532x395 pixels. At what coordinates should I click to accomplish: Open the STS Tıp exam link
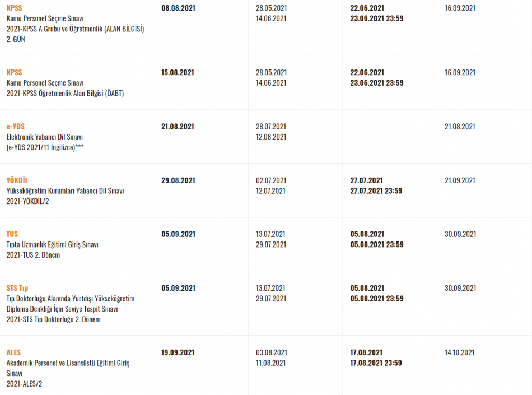pos(17,288)
